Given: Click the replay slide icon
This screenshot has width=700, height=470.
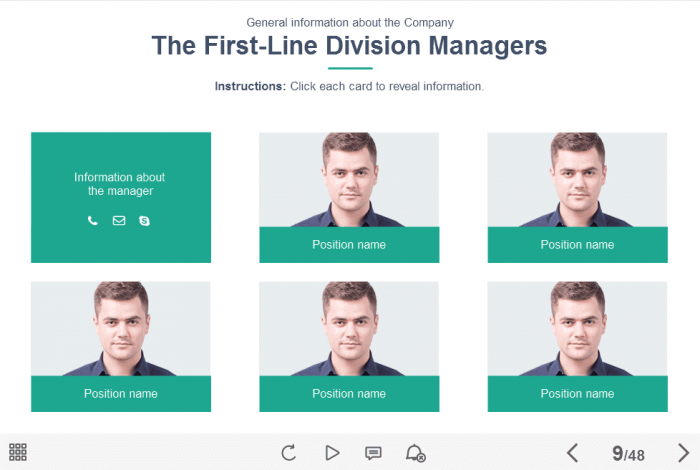Looking at the screenshot, I should 288,453.
